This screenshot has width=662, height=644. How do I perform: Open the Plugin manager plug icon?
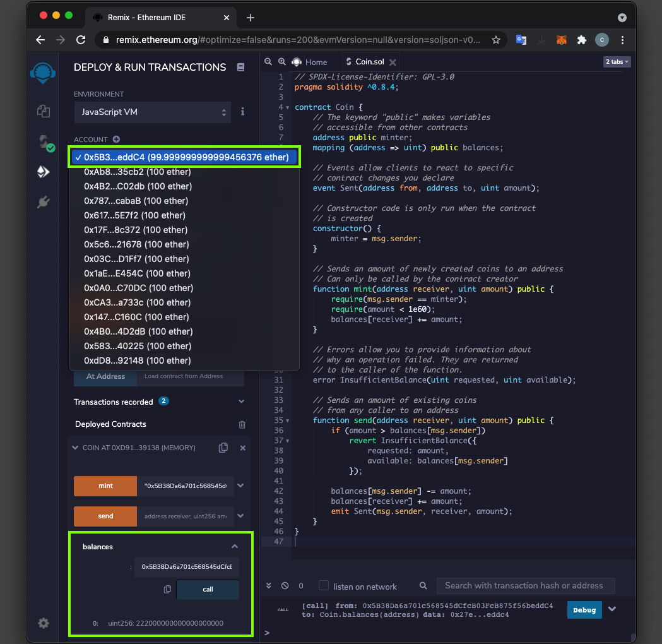point(43,202)
